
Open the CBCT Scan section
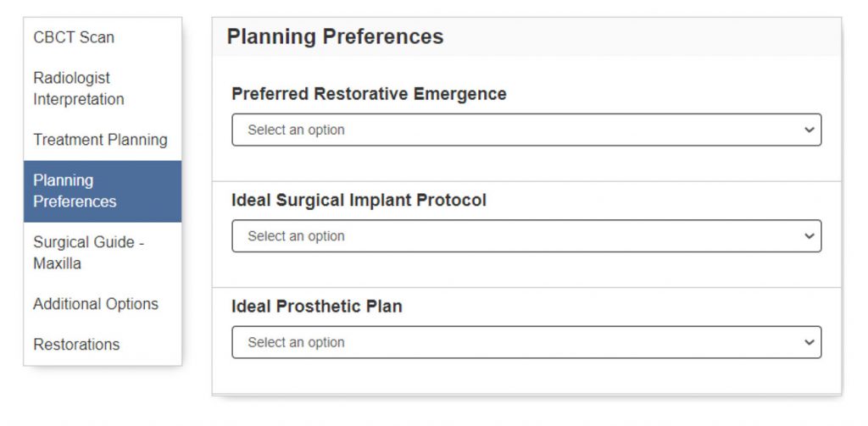click(74, 37)
